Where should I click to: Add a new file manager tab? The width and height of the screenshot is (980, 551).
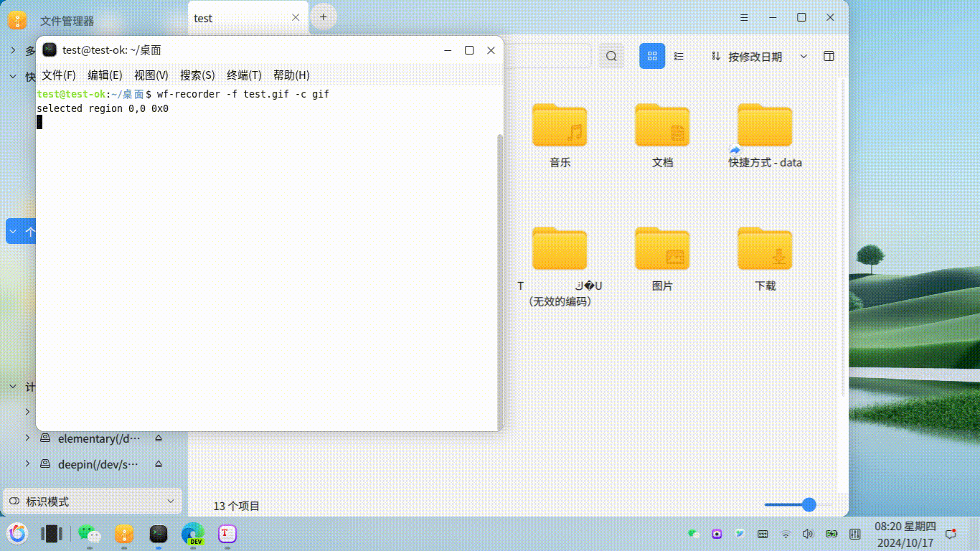click(324, 17)
